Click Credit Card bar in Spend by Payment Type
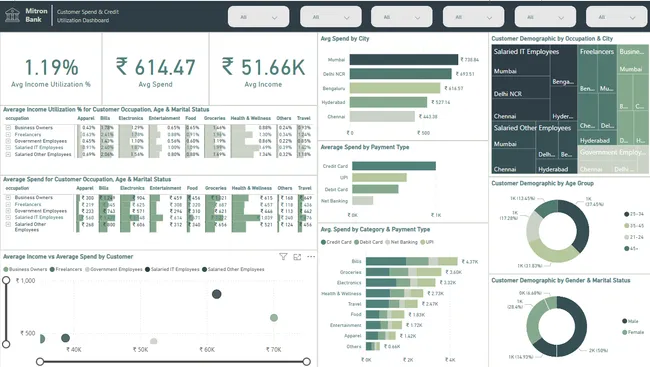Viewport: 650px width, 367px height. 394,166
